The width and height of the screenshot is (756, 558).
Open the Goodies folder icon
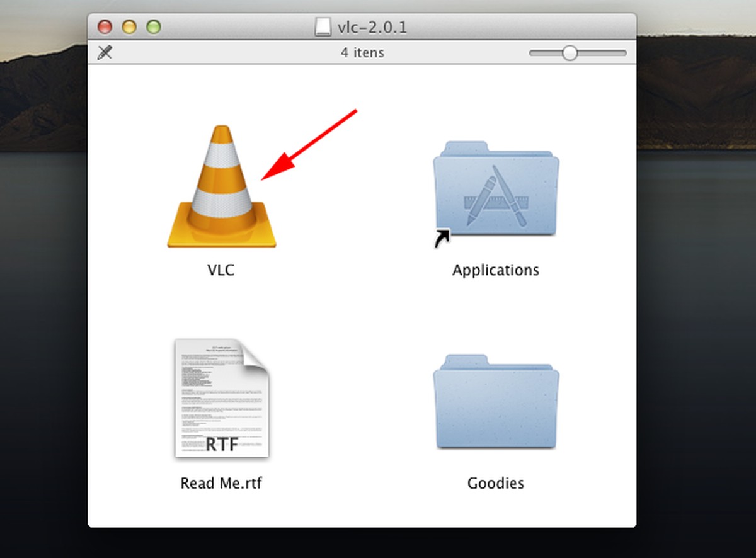click(x=496, y=403)
